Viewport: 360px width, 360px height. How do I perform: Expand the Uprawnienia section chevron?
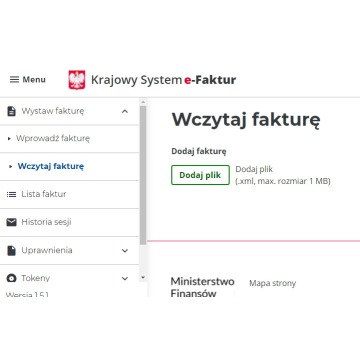point(125,251)
